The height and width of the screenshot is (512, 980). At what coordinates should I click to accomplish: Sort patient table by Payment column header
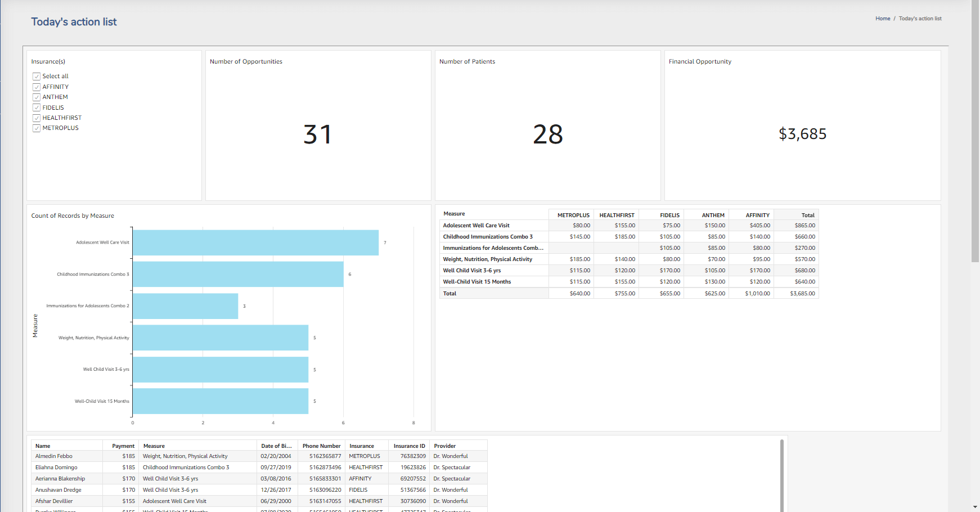[123, 446]
